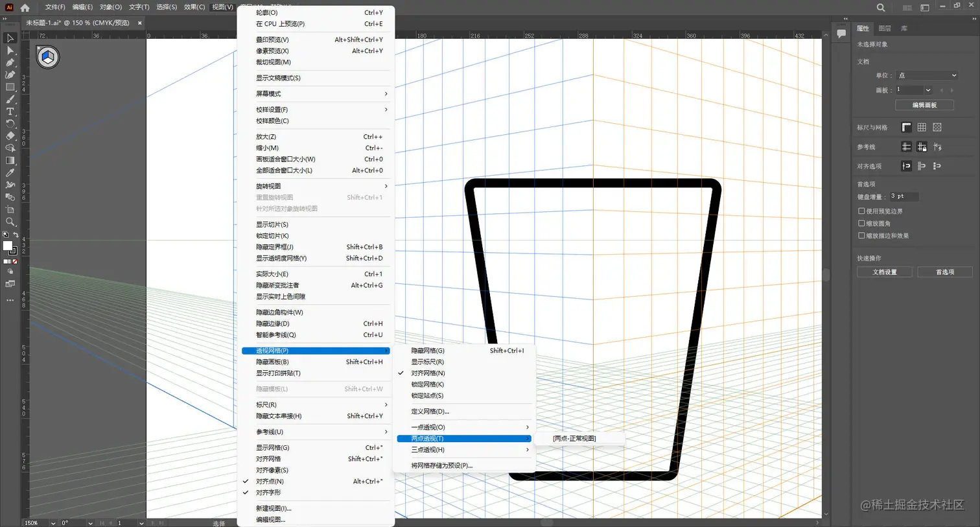This screenshot has width=980, height=527.
Task: Click the 首选项 button
Action: pyautogui.click(x=945, y=272)
